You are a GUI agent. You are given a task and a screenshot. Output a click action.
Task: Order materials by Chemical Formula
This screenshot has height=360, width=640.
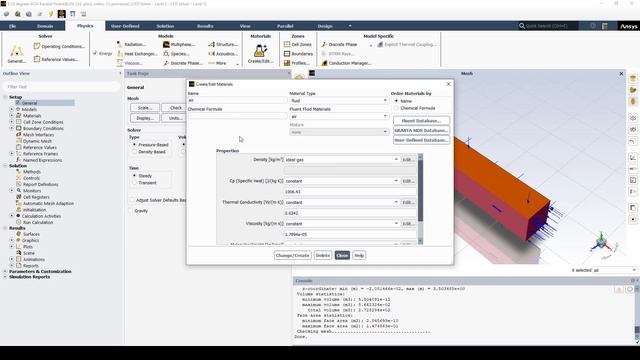click(396, 108)
